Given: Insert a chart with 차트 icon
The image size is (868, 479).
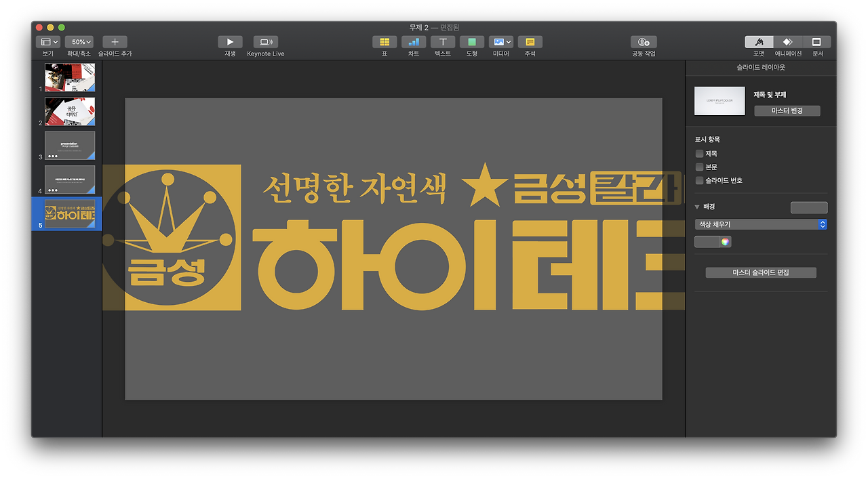Looking at the screenshot, I should [414, 42].
